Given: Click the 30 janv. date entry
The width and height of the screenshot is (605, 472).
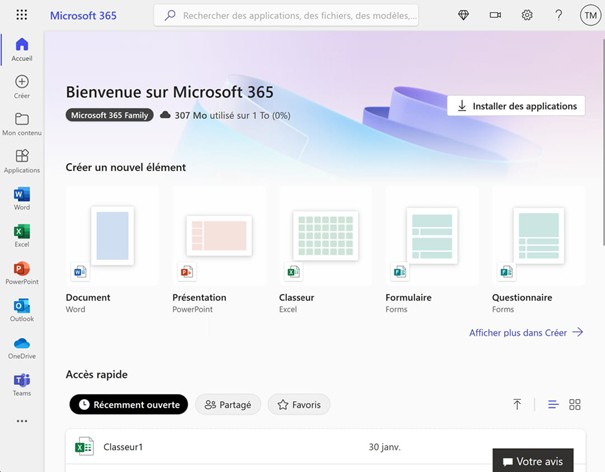Looking at the screenshot, I should click(x=384, y=447).
